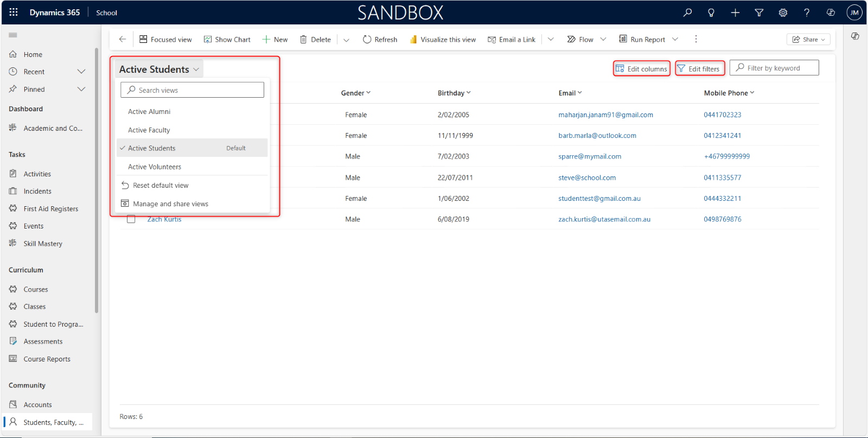The width and height of the screenshot is (868, 438).
Task: Click the Refresh toolbar button
Action: 380,39
